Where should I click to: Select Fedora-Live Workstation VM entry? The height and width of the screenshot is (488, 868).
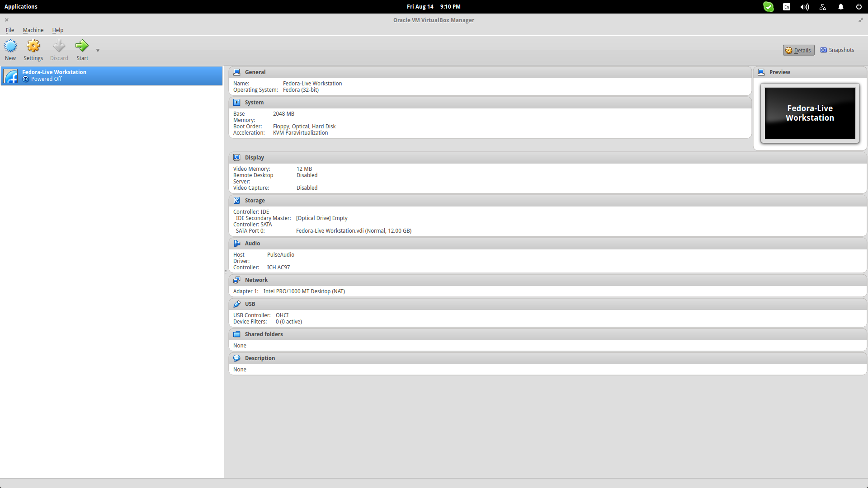(x=112, y=75)
